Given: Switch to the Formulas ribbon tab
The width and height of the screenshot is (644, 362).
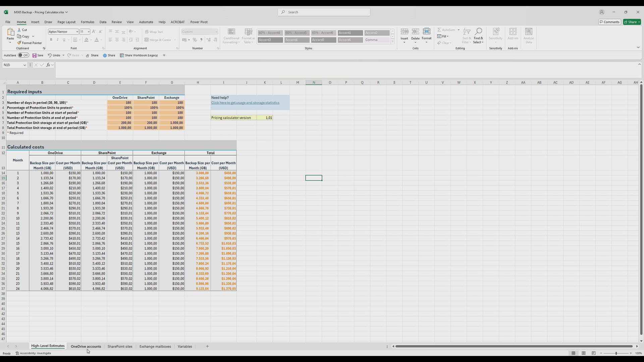Looking at the screenshot, I should 88,22.
